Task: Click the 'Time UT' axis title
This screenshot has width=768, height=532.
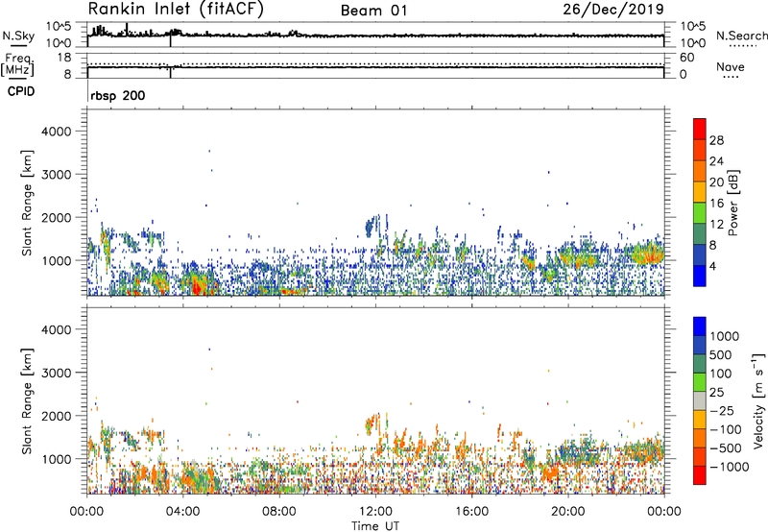Action: pos(375,526)
